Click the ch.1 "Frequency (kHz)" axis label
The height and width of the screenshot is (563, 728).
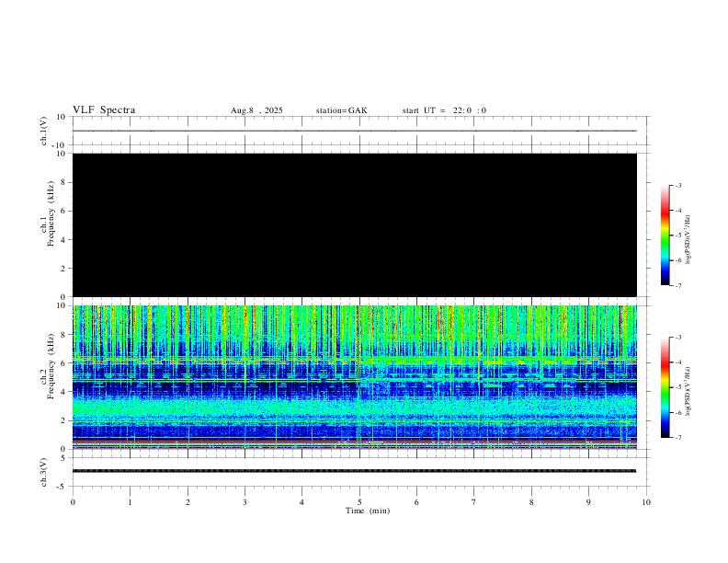tap(51, 213)
